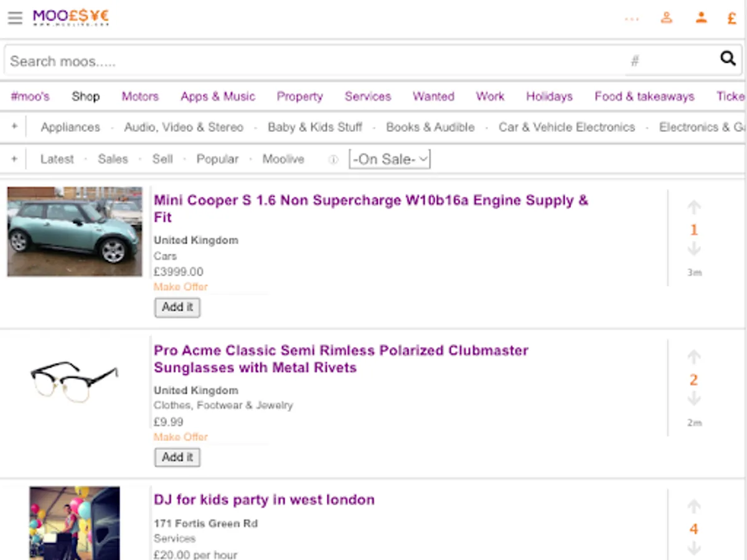Click the magnifying glass search icon

pos(728,58)
